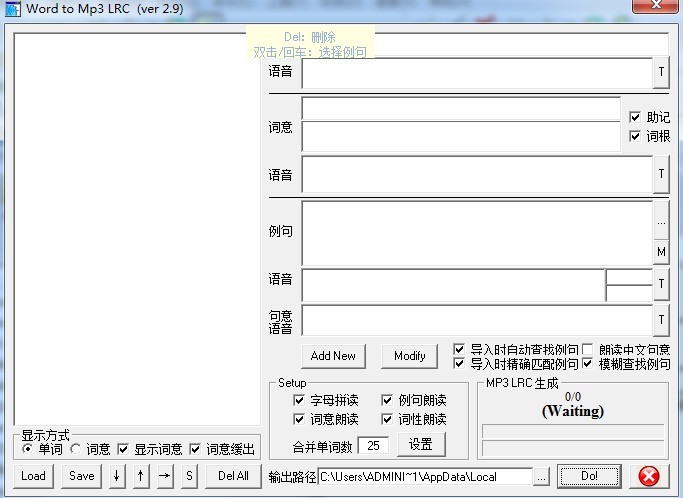
Task: Click the Add New button
Action: pos(333,356)
